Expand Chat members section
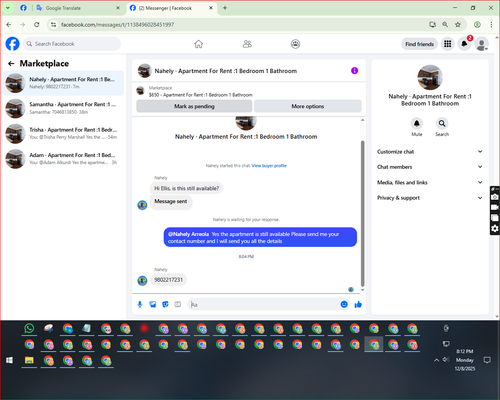500x400 pixels. tap(430, 167)
